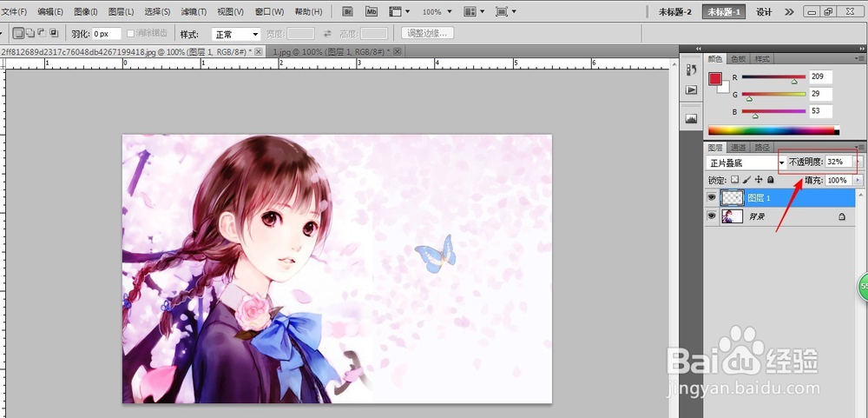Switch to the 通道 channels tab
868x418 pixels.
click(739, 148)
